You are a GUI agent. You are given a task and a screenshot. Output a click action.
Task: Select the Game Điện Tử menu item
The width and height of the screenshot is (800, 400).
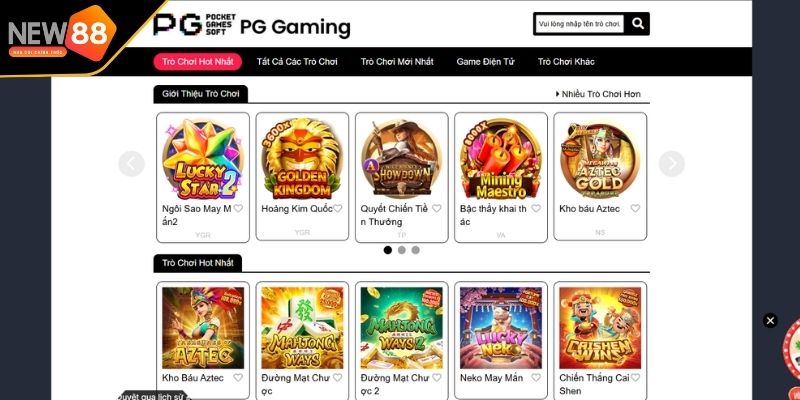[486, 62]
